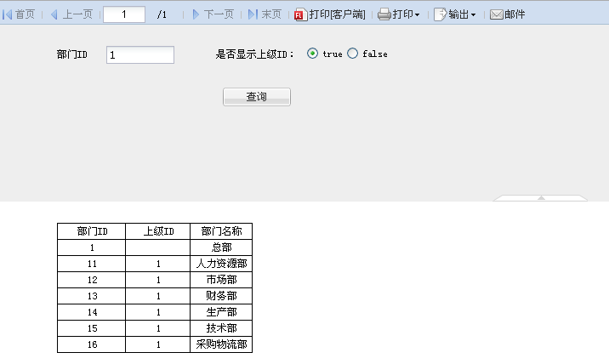The width and height of the screenshot is (609, 364).
Task: Click the cell 生产部
Action: pyautogui.click(x=221, y=312)
